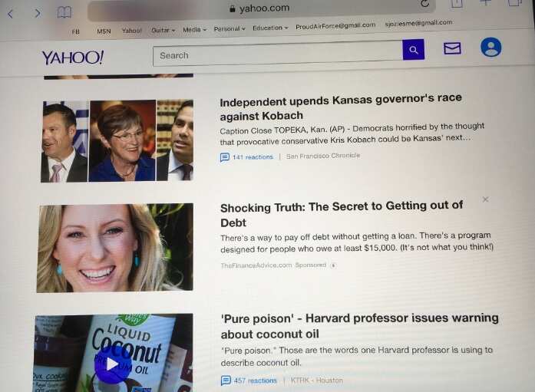Expand the Guitar bookmarks folder
Screen dimensions: 535x392
(163, 31)
